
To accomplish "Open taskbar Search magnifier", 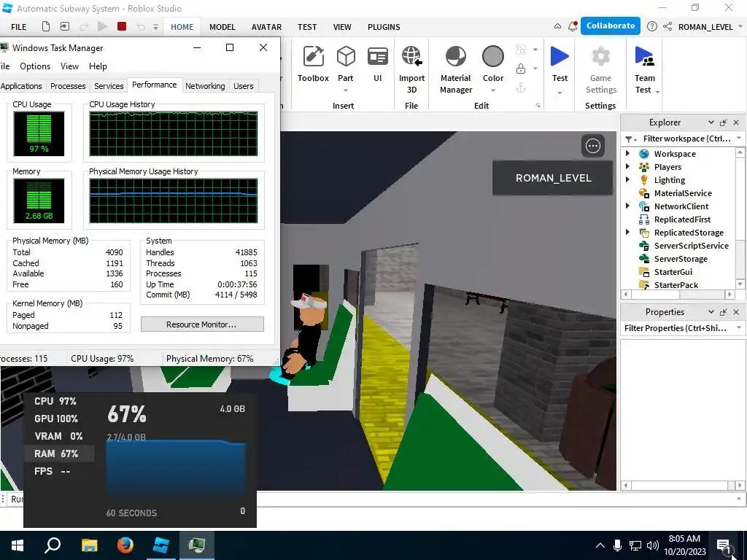I will [53, 545].
